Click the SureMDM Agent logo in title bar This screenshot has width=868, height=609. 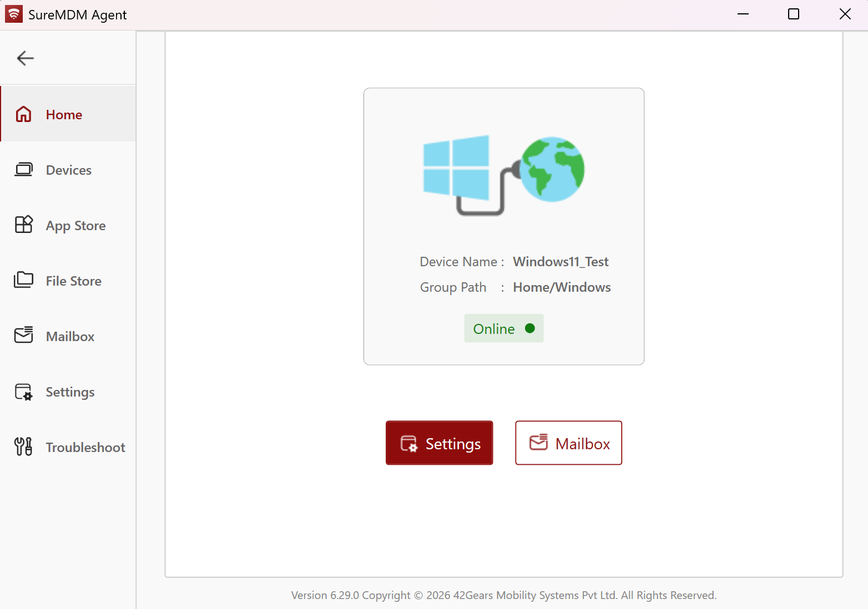pyautogui.click(x=14, y=14)
